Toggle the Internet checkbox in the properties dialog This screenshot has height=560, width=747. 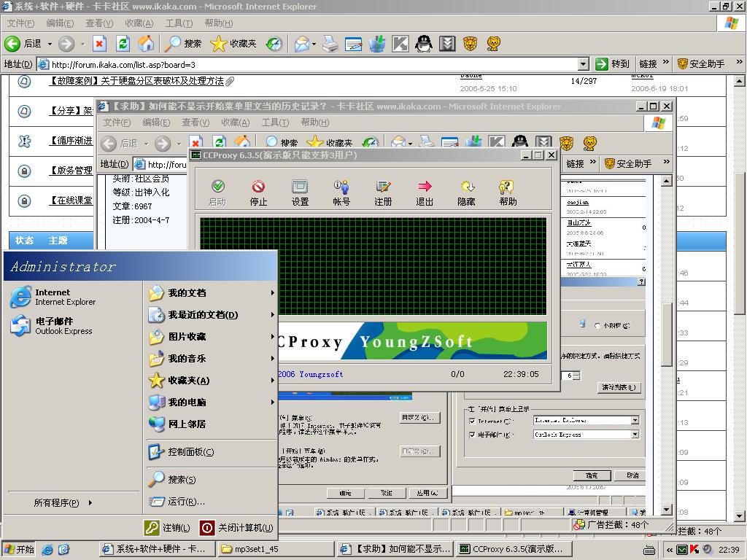click(x=472, y=421)
